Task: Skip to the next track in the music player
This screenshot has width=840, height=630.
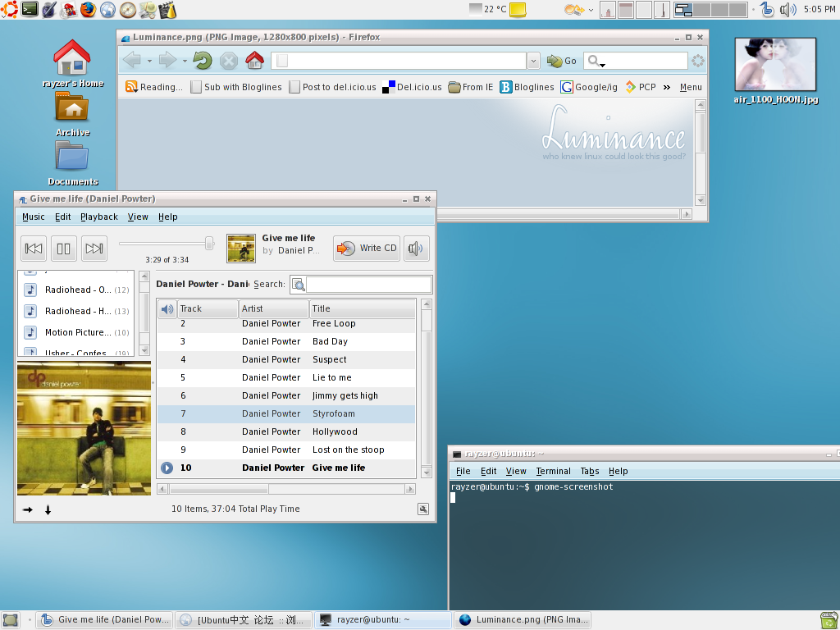Action: 94,249
